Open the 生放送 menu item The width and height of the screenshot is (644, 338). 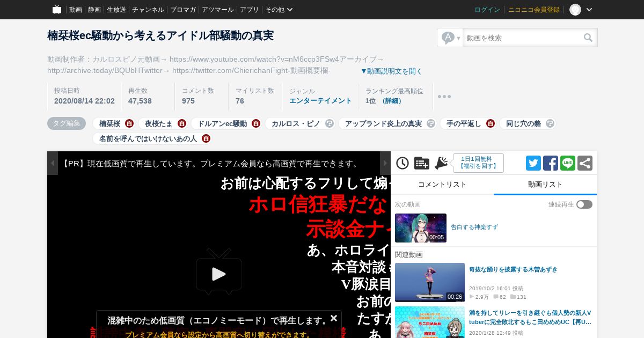[116, 10]
